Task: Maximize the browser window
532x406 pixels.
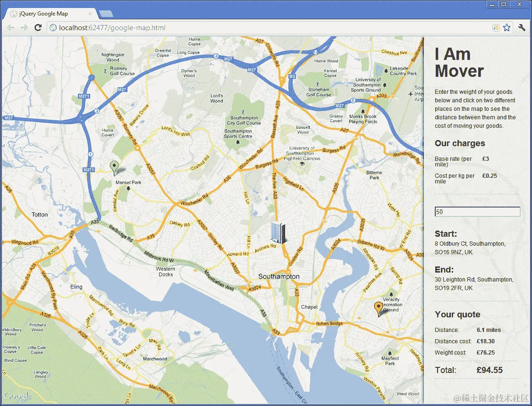Action: (x=504, y=4)
